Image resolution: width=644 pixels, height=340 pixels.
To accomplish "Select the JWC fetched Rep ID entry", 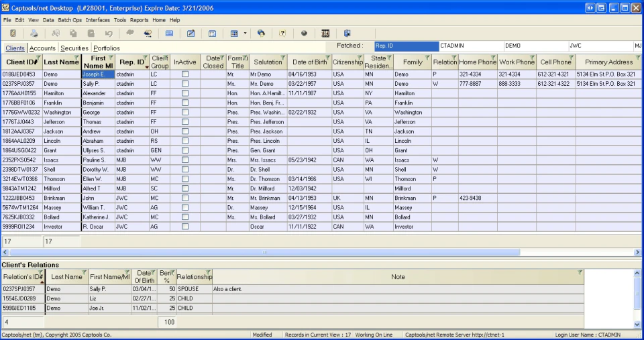I will pyautogui.click(x=601, y=46).
